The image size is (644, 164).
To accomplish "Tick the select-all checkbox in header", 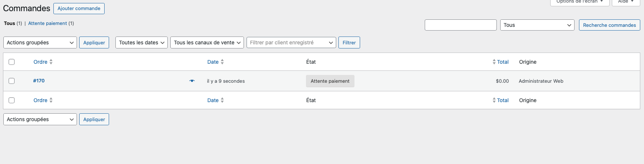I will point(12,62).
